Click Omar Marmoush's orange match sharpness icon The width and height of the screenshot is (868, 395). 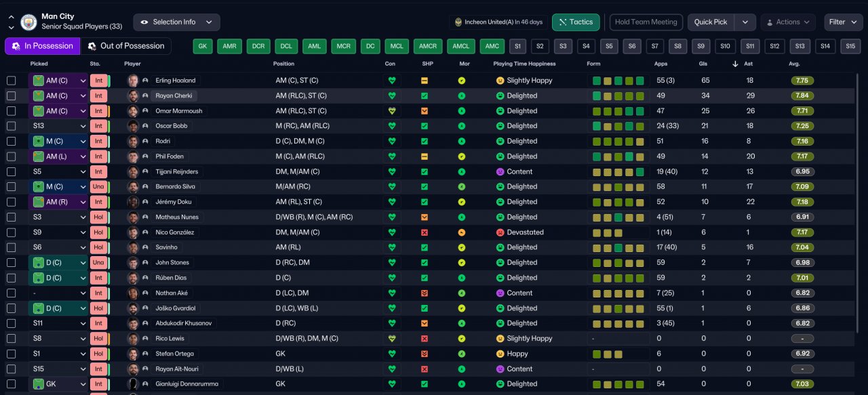[425, 111]
